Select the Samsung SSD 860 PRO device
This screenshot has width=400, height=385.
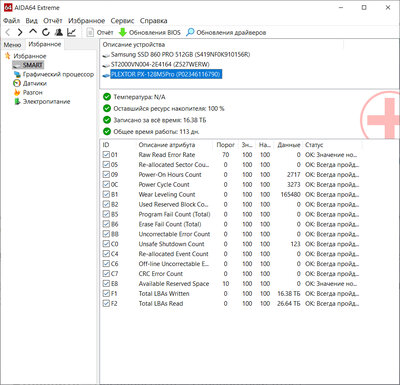pos(180,54)
